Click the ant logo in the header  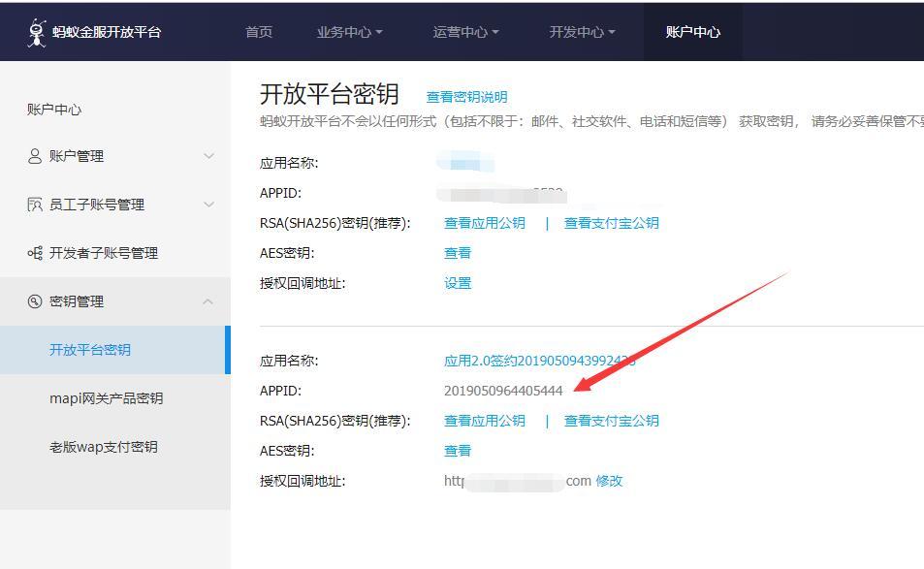click(37, 32)
